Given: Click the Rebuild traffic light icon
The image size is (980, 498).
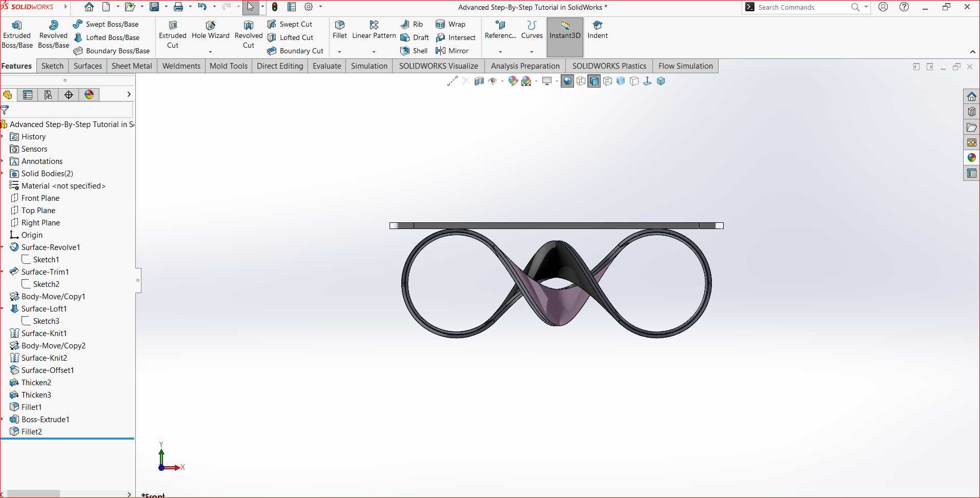Looking at the screenshot, I should pos(275,7).
